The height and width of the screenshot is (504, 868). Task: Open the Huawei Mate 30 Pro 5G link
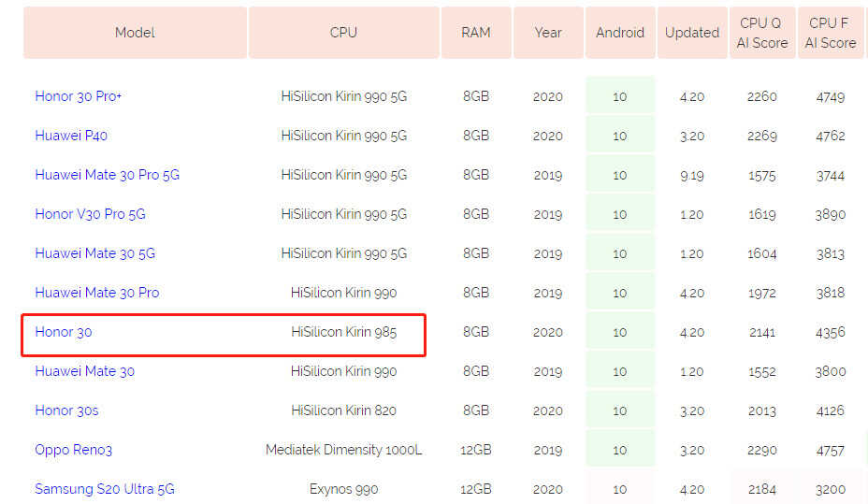point(107,175)
